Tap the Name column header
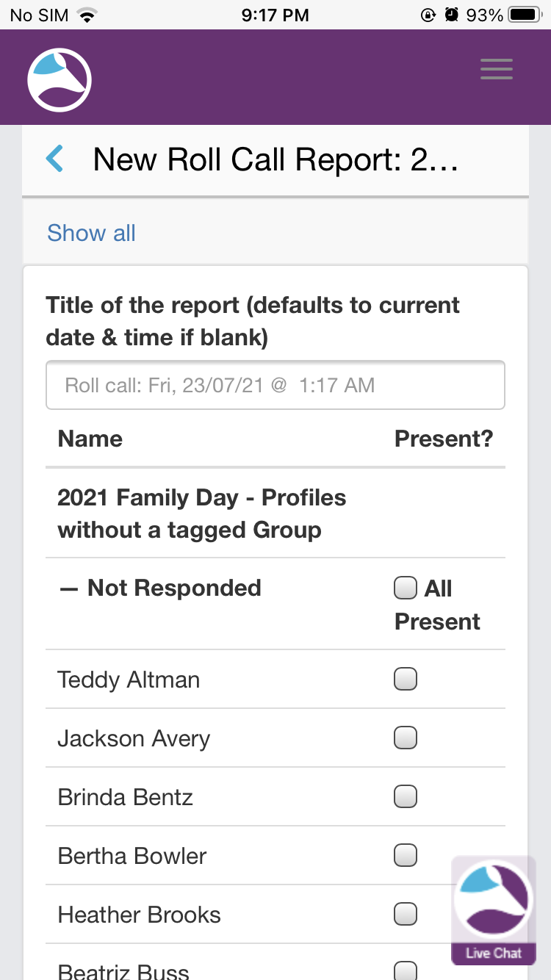551x980 pixels. coord(90,439)
